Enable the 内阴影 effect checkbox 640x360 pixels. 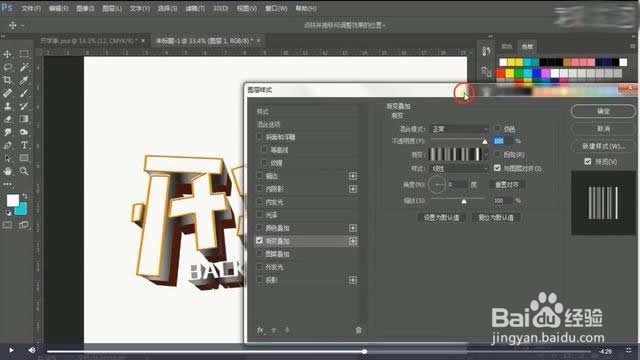coord(260,189)
